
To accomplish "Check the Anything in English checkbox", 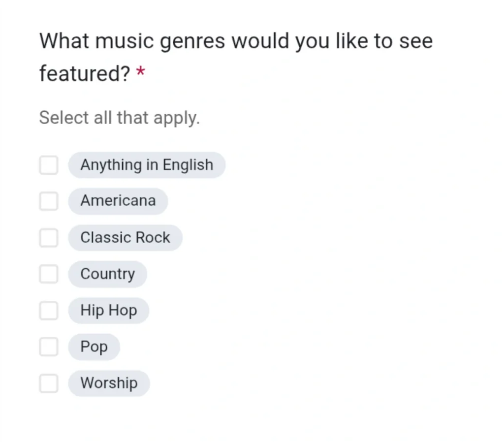I will click(49, 165).
